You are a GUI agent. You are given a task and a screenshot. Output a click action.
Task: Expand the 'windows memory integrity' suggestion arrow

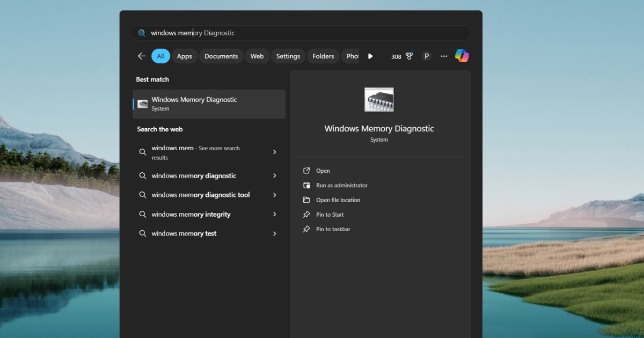(275, 215)
